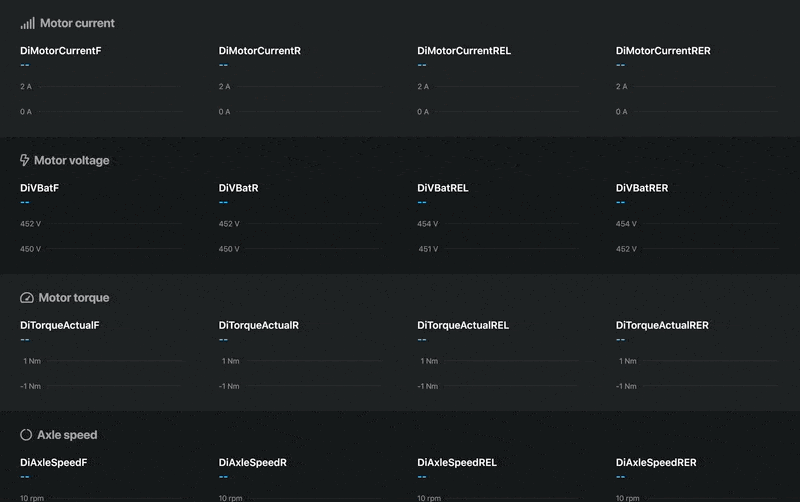Open the DiMotorCurrentREL signal
800x502 pixels.
tap(463, 50)
